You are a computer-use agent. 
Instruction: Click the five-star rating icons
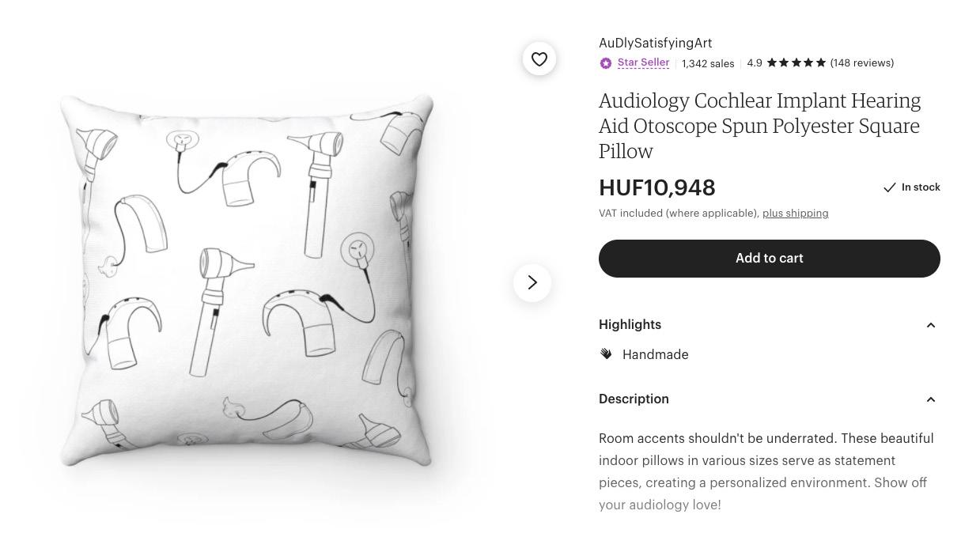796,62
